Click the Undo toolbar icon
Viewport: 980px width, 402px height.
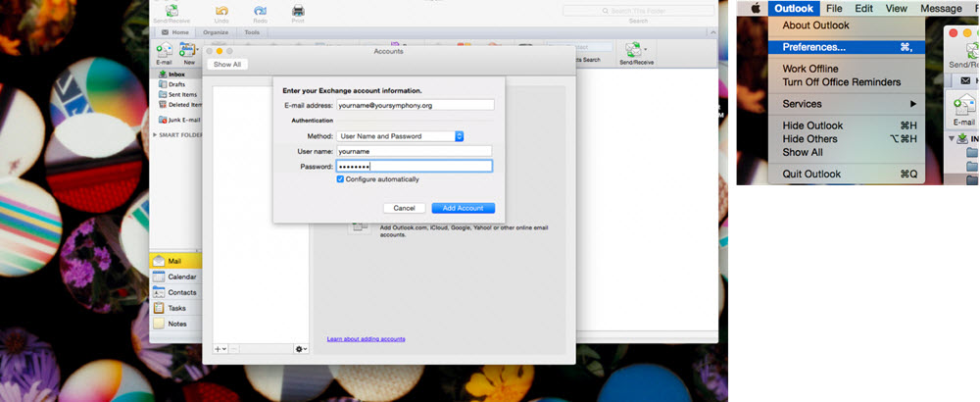point(221,11)
